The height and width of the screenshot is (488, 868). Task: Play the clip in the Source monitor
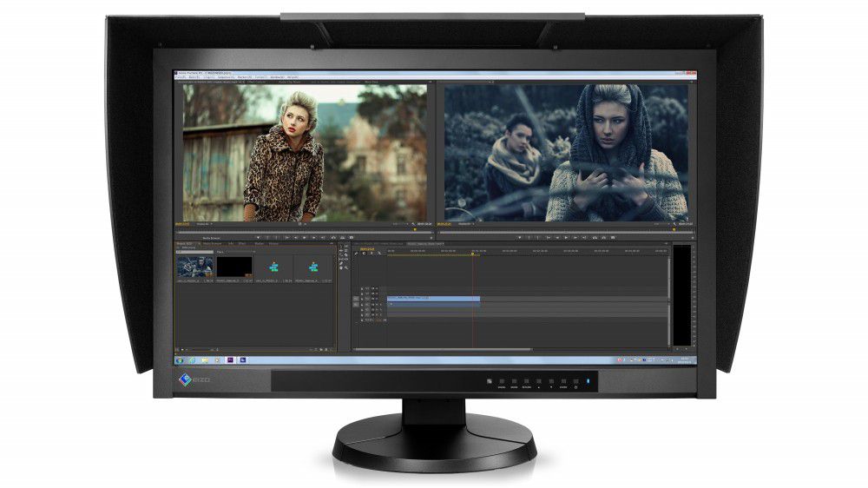[x=305, y=238]
